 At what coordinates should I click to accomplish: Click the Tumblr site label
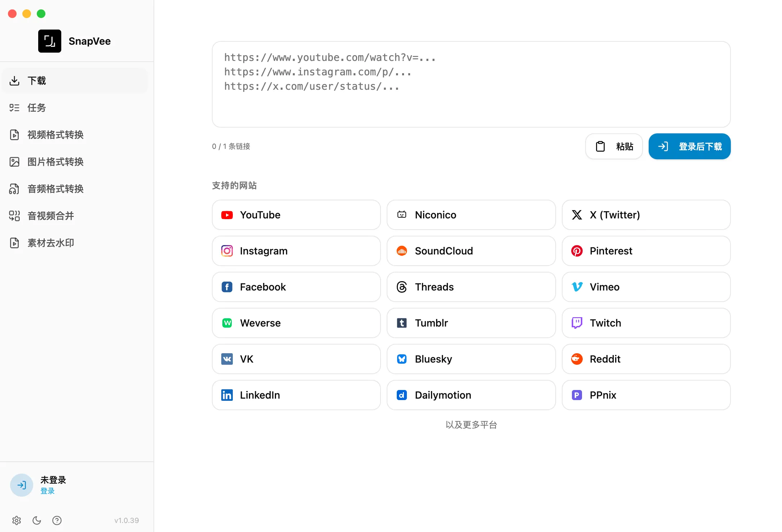tap(431, 323)
